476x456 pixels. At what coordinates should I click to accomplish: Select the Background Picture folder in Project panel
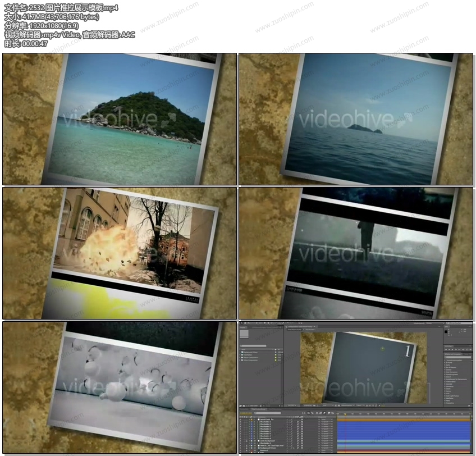coord(251,352)
